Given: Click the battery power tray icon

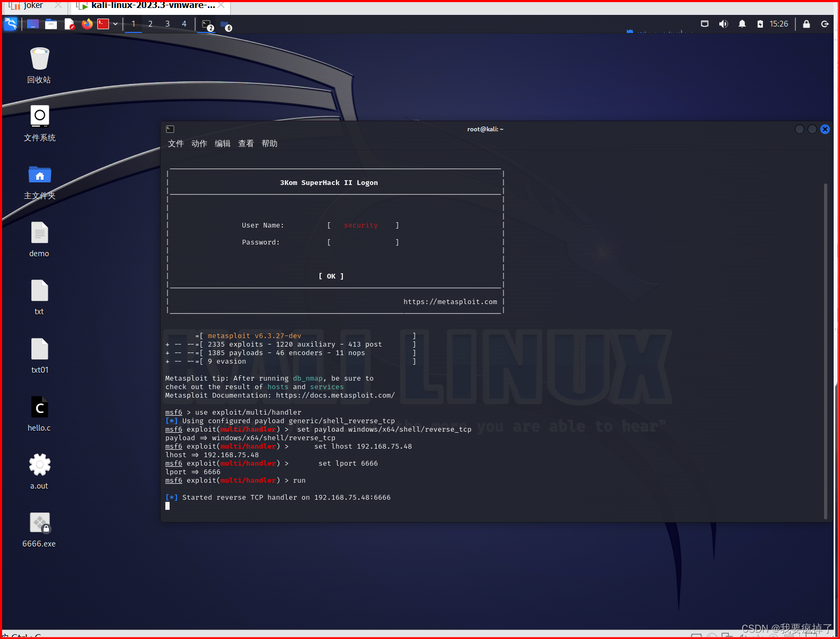Looking at the screenshot, I should click(x=760, y=24).
